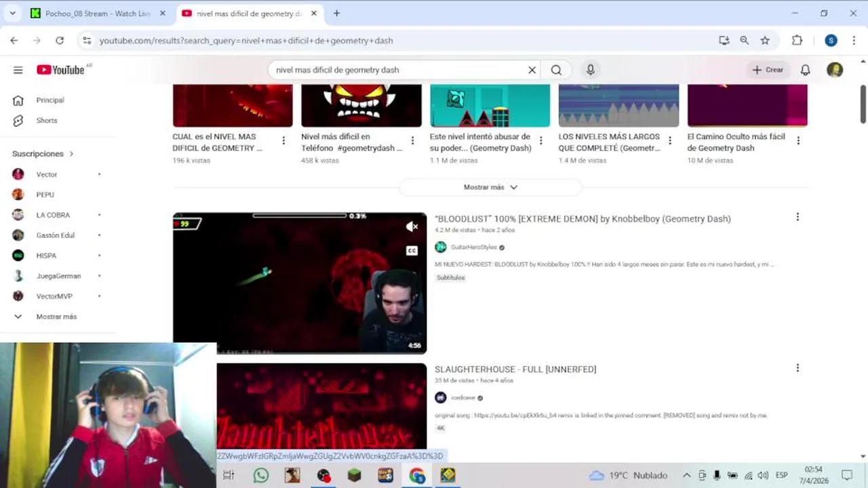Viewport: 868px width, 488px height.
Task: Start a search with the magnifying glass icon
Action: [x=556, y=69]
